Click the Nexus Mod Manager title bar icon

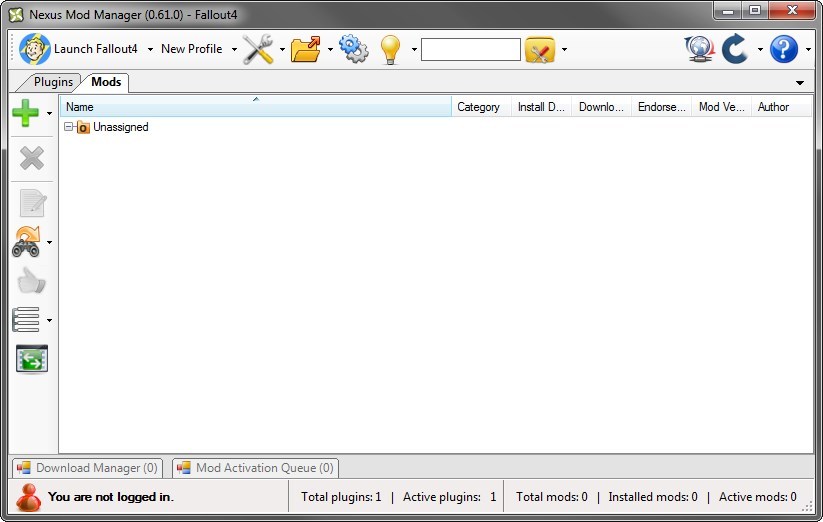tap(16, 15)
